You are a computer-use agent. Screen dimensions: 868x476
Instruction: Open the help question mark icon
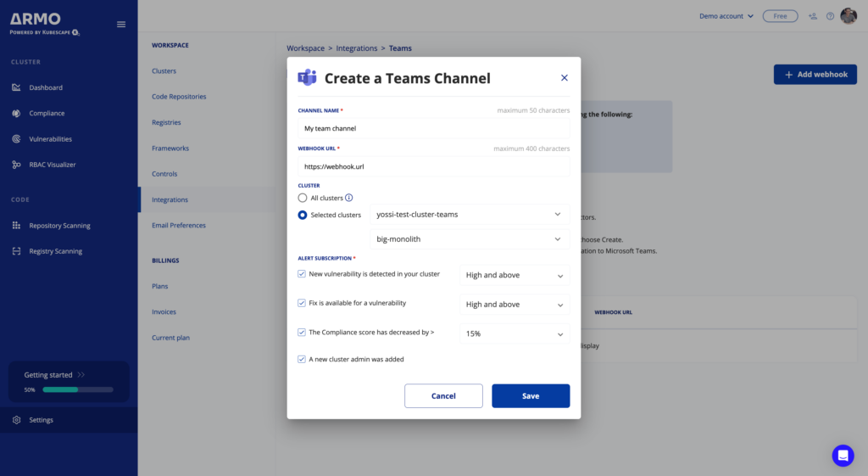pyautogui.click(x=831, y=16)
